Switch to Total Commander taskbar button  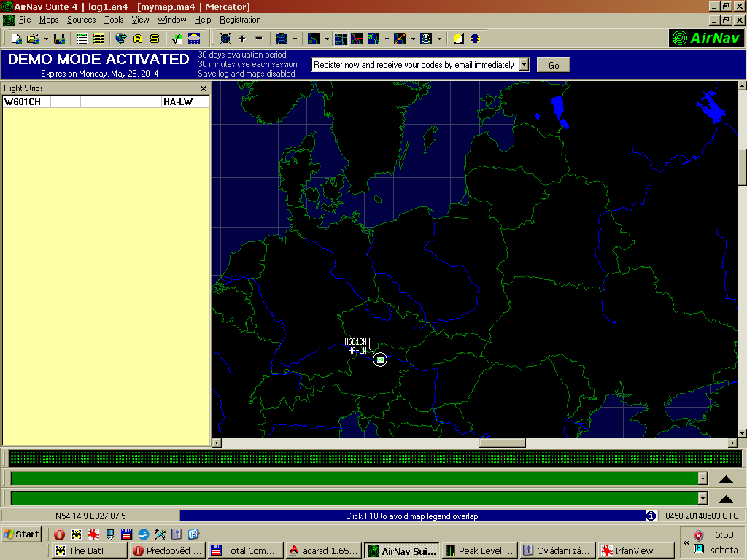(x=246, y=551)
